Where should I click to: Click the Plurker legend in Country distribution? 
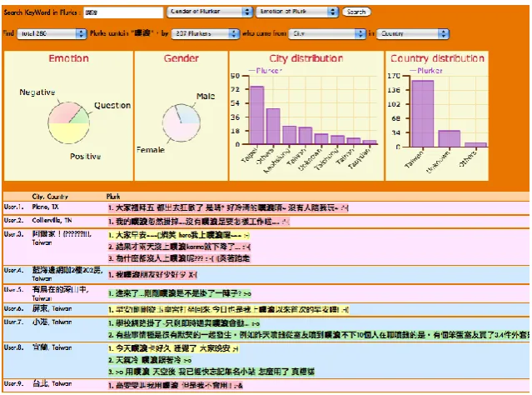(x=425, y=71)
